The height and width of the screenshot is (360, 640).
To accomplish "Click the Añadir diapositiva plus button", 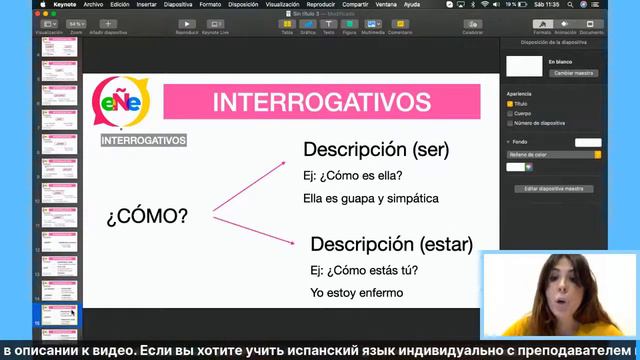I will (x=108, y=24).
